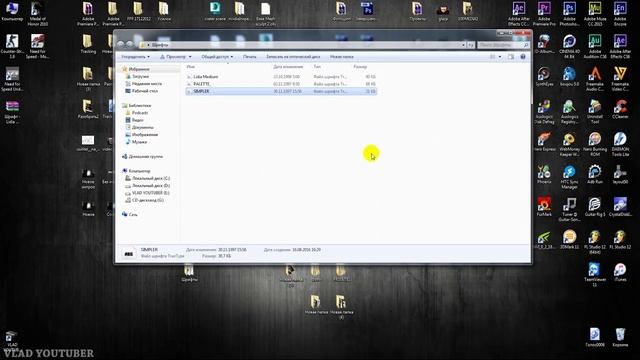
Task: Launch Adobe Photoshop desktop shortcut
Action: click(569, 13)
